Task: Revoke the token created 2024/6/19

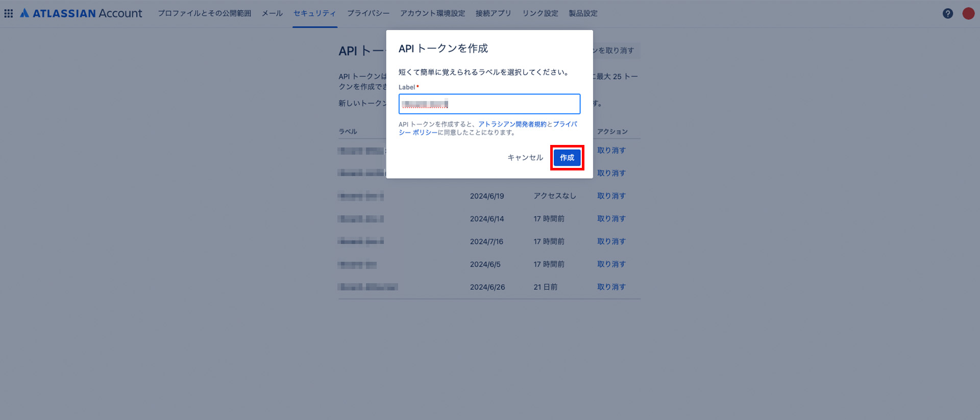Action: coord(611,196)
